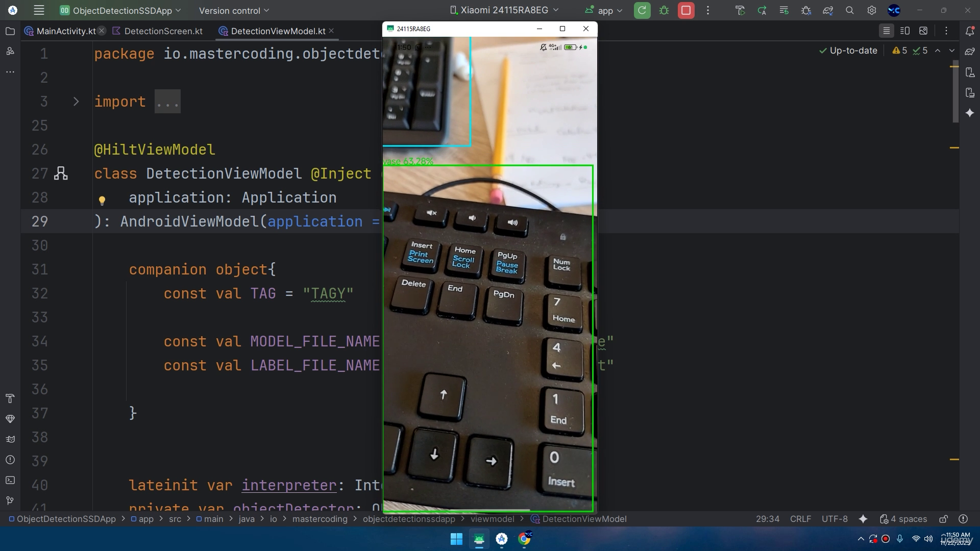Expand the folded import block

(76, 102)
